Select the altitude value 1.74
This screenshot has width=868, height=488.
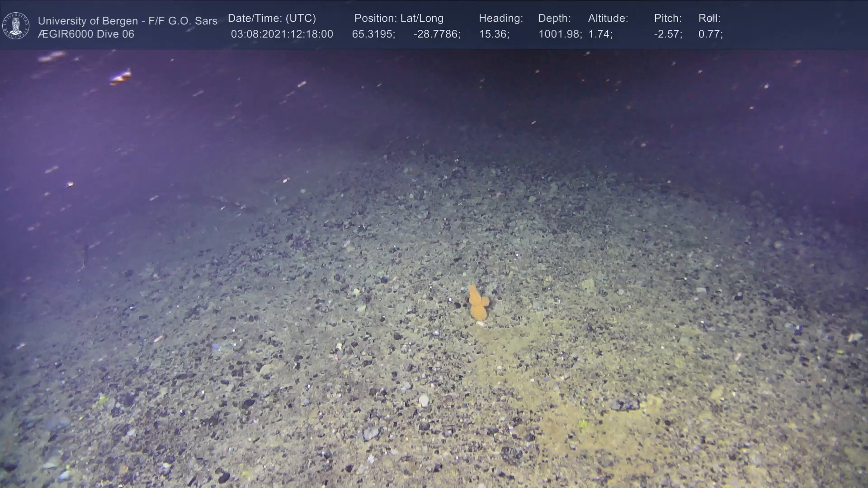(600, 34)
